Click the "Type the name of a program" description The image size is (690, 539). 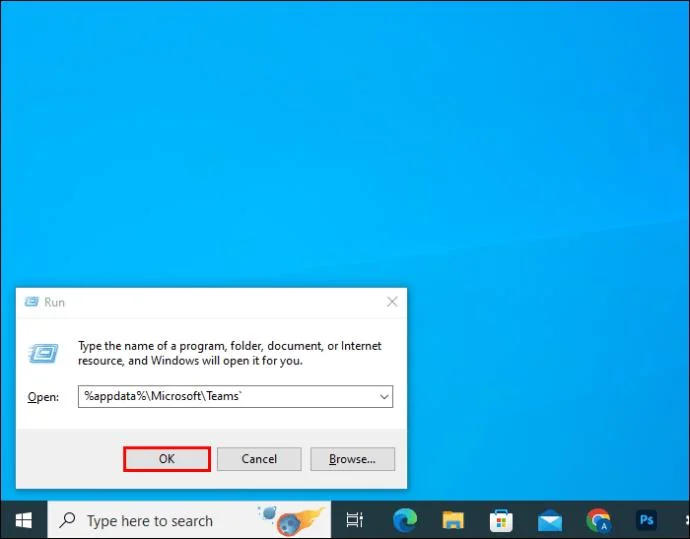click(x=230, y=353)
